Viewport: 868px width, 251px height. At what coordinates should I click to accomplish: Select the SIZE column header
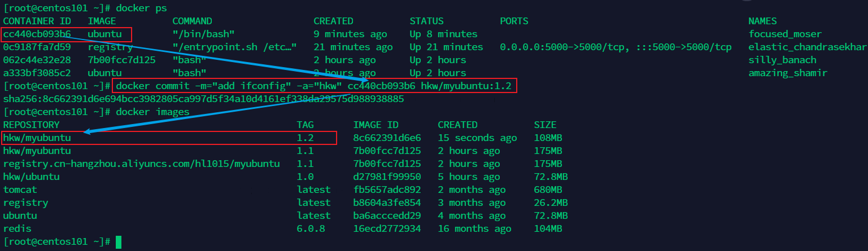pyautogui.click(x=545, y=125)
